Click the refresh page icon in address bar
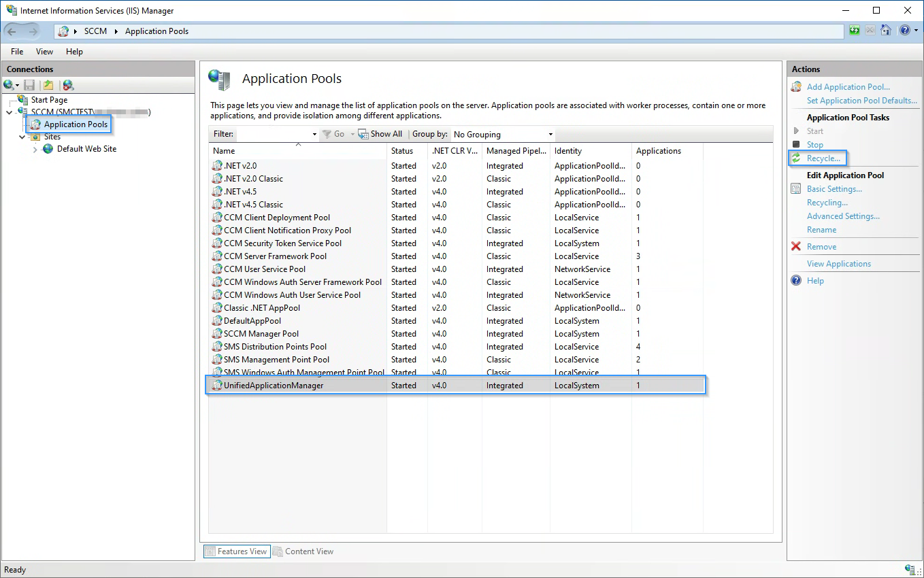Screen dimensions: 924x578 click(855, 31)
